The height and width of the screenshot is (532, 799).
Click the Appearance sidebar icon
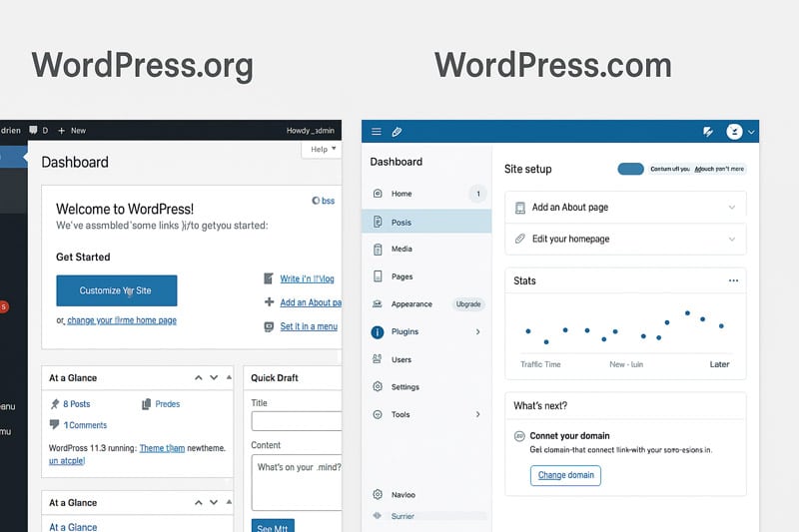[378, 303]
